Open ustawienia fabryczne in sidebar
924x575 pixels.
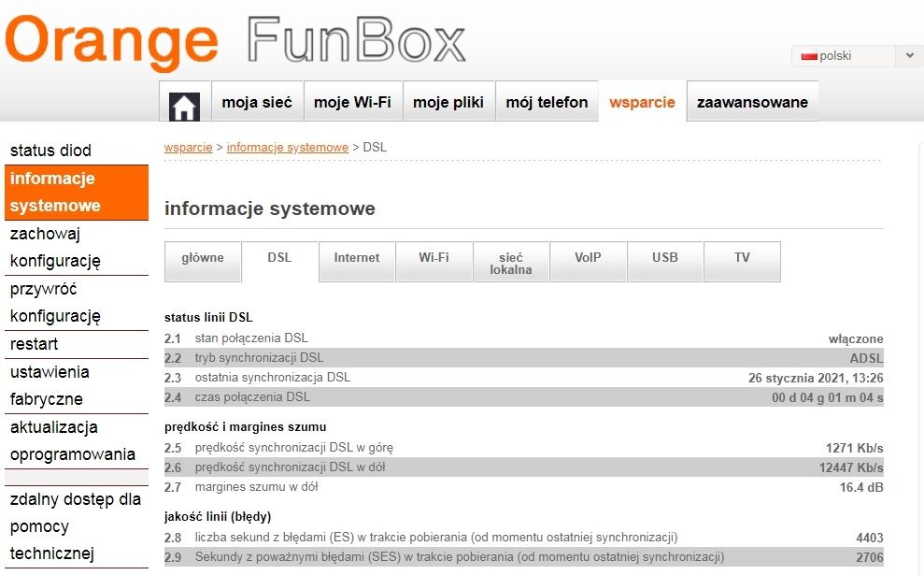point(76,386)
